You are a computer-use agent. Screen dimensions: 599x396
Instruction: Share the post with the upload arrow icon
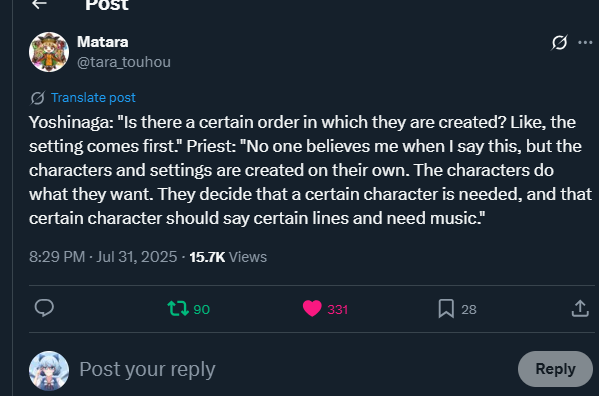pos(580,309)
